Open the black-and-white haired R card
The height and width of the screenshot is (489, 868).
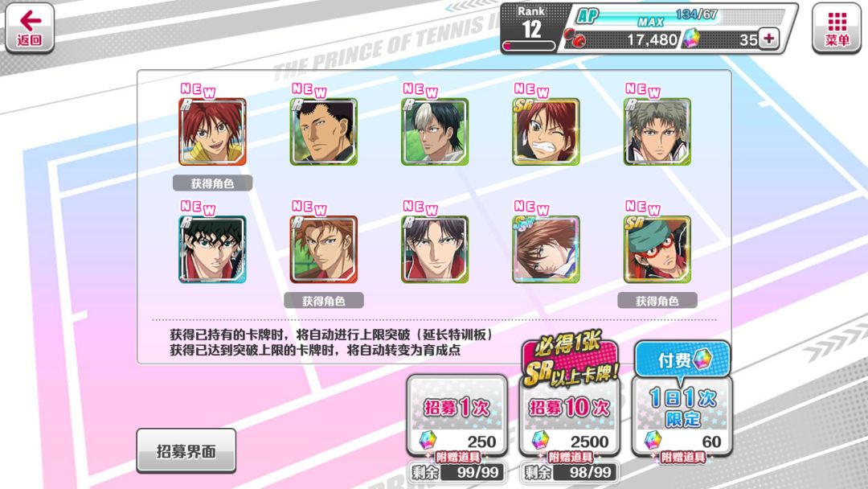pos(435,132)
